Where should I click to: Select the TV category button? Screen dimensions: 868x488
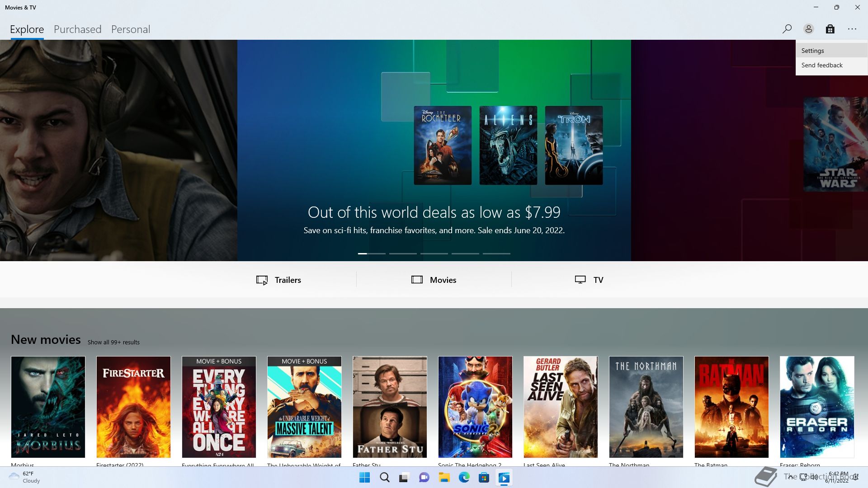[x=589, y=280]
